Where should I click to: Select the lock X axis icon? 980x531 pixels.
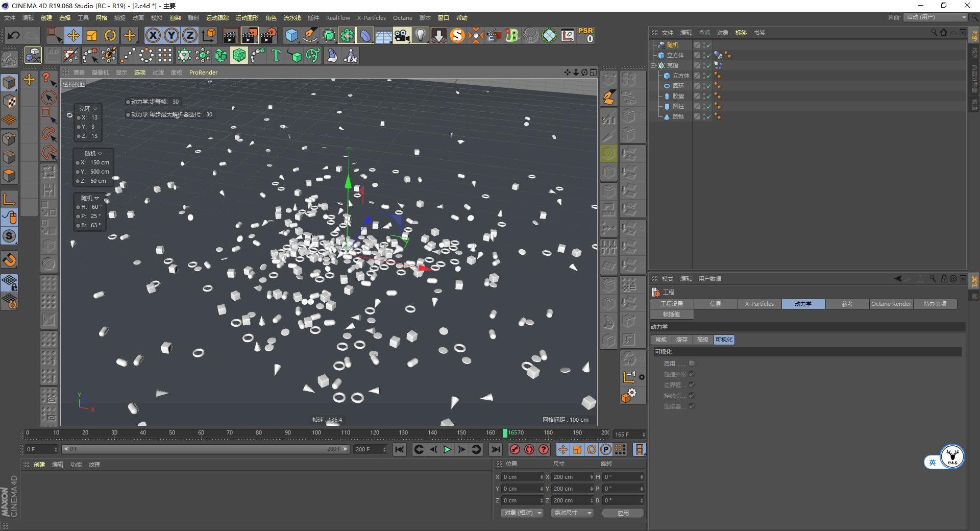153,35
